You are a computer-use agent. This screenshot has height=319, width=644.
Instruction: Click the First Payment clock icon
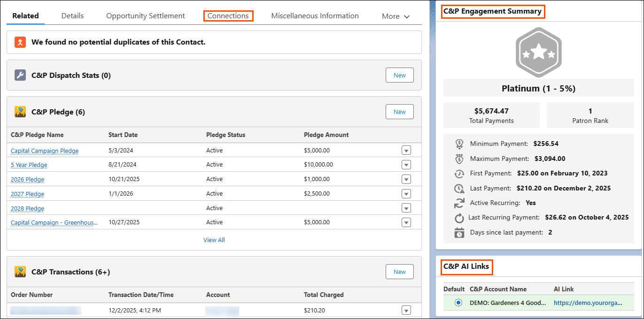coord(459,174)
